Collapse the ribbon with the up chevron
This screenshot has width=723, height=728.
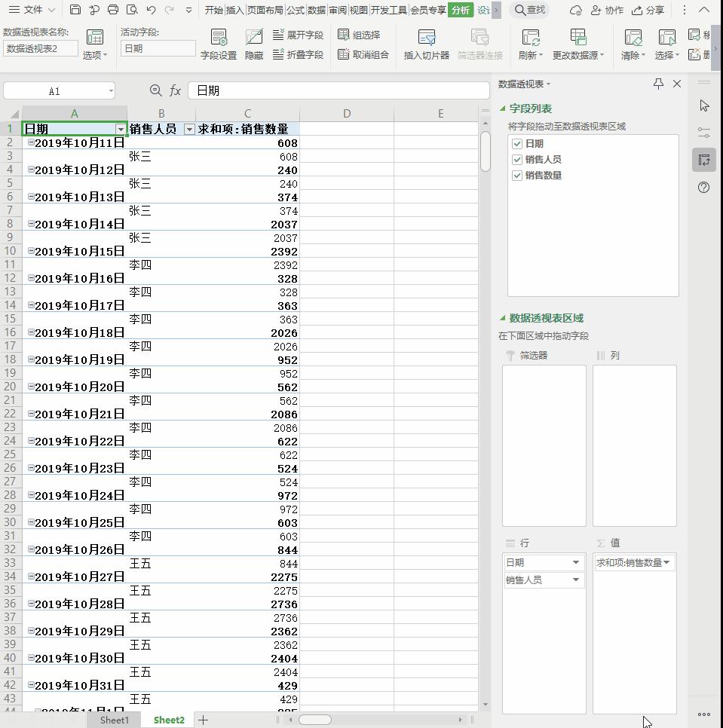tap(704, 10)
